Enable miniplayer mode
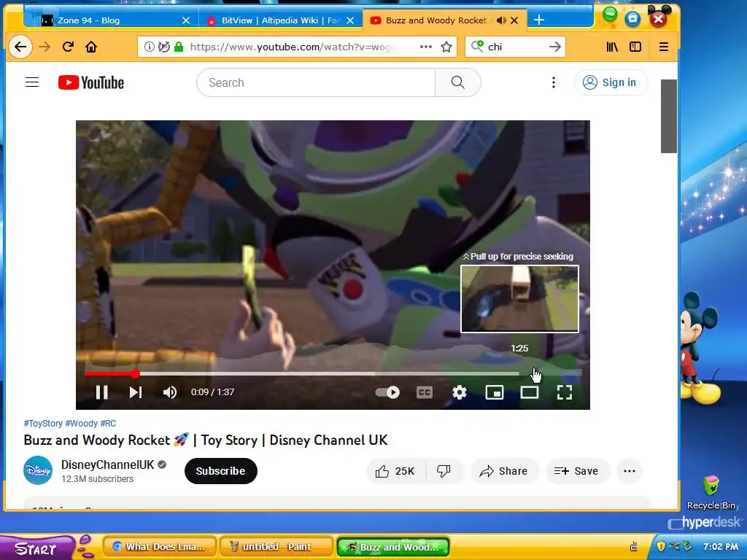 point(495,392)
